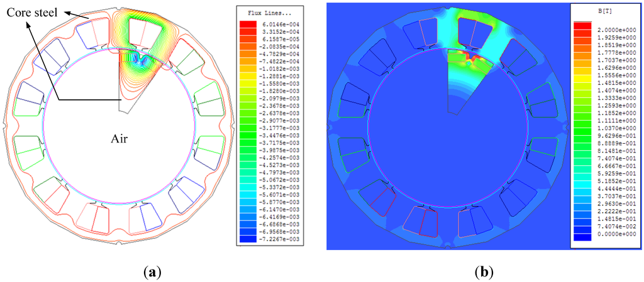This screenshot has height=282, width=644.
Task: Click the legend value -1.8280e-003
Action: tap(279, 90)
